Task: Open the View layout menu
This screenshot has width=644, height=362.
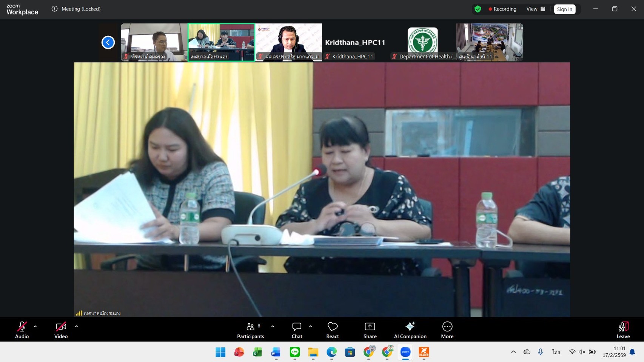Action: click(536, 9)
